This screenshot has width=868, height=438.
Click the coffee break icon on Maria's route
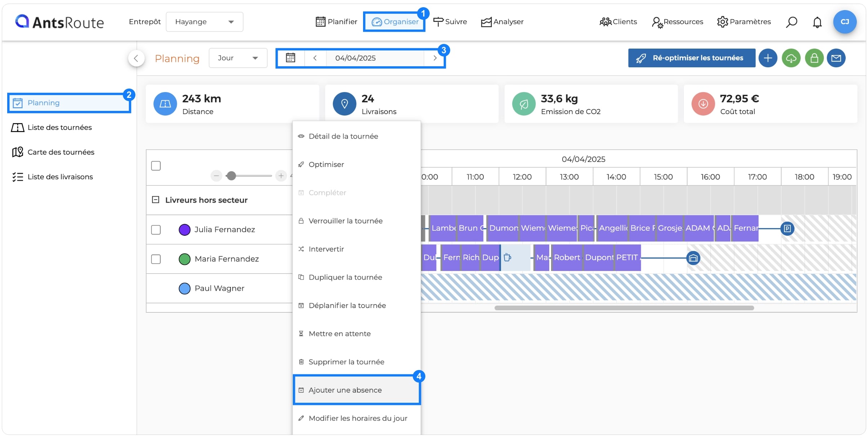(507, 258)
